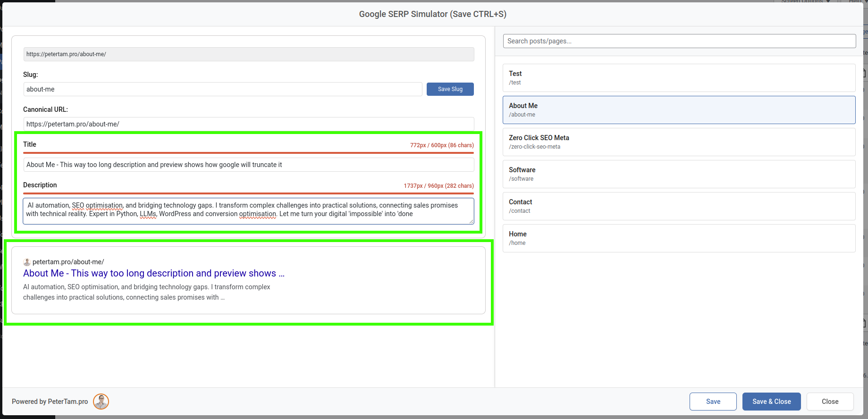This screenshot has height=419, width=868.
Task: Pick the Contact page entry
Action: click(x=679, y=206)
